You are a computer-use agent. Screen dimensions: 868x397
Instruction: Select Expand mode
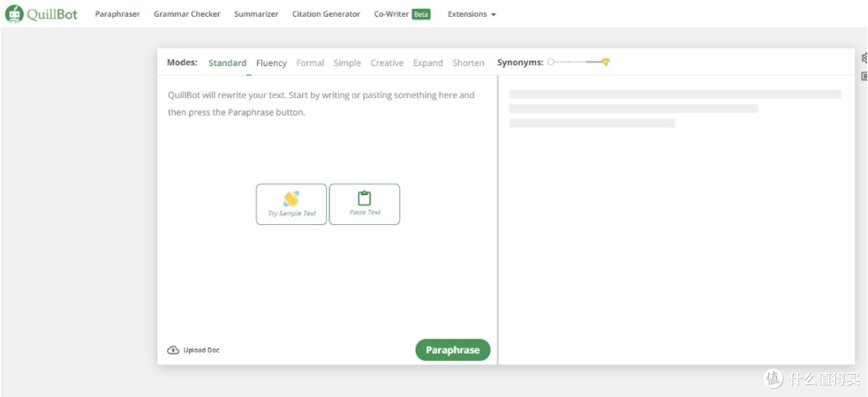coord(428,63)
